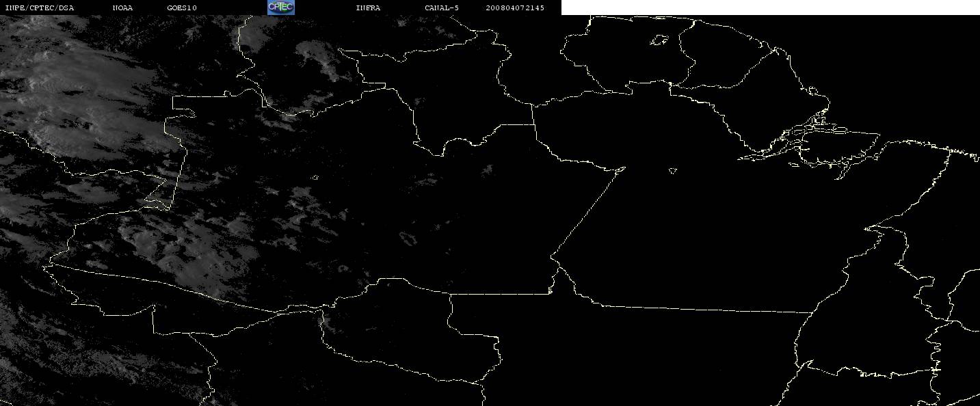Click the 200804072145 timestamp

(x=515, y=8)
